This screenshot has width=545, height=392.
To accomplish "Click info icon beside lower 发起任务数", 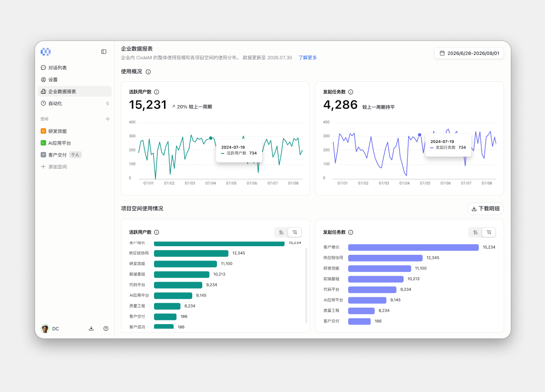I will tap(351, 232).
